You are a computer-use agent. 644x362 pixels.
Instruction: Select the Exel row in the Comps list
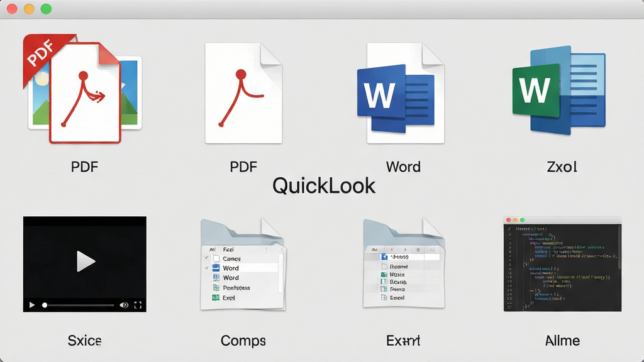tap(241, 297)
